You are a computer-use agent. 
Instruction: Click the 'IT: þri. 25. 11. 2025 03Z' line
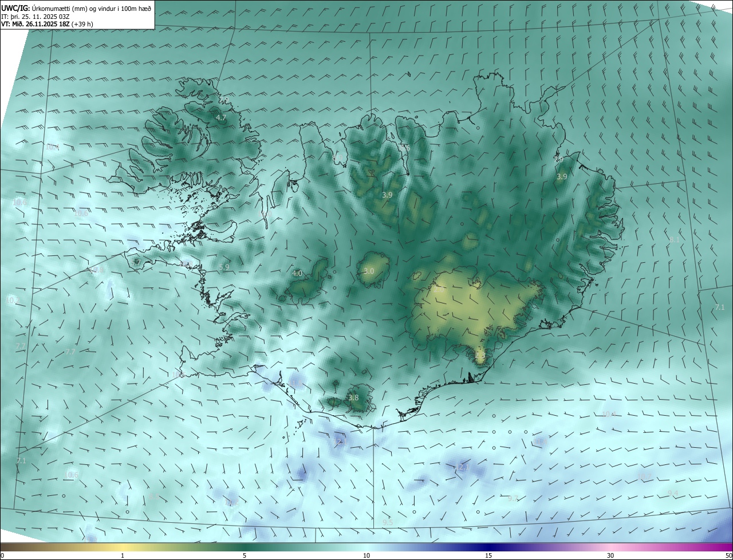tap(36, 17)
